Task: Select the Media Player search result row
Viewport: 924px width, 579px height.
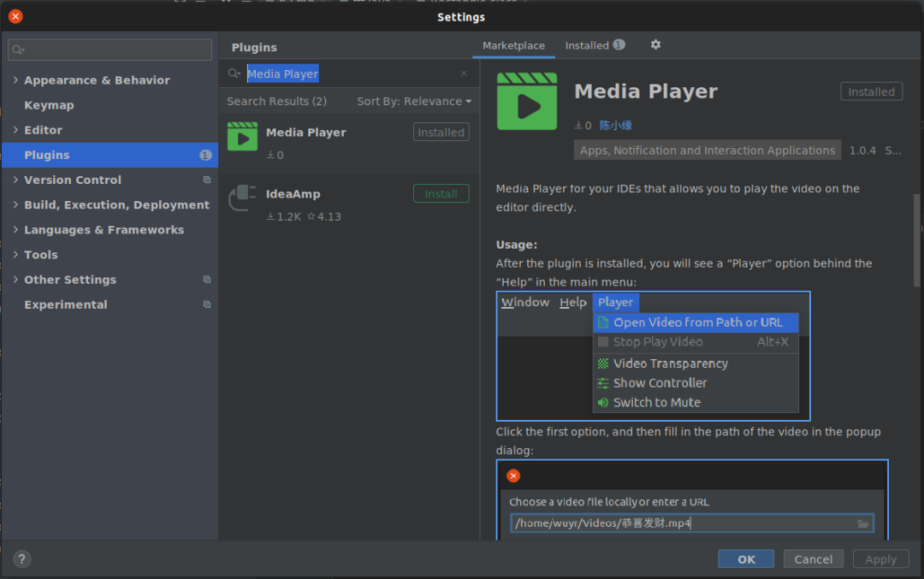Action: tap(349, 143)
